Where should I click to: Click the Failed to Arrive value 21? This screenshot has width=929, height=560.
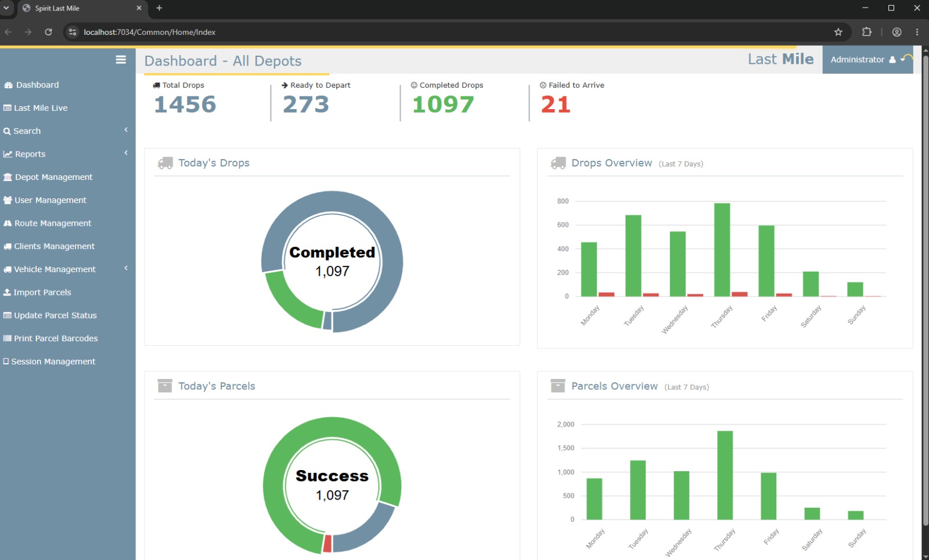point(556,105)
